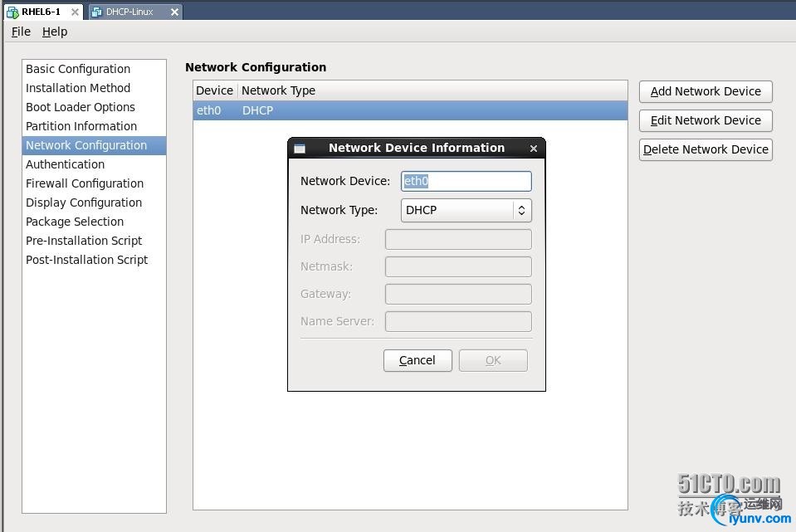
Task: Select the eth0 DHCP row
Action: pos(410,110)
